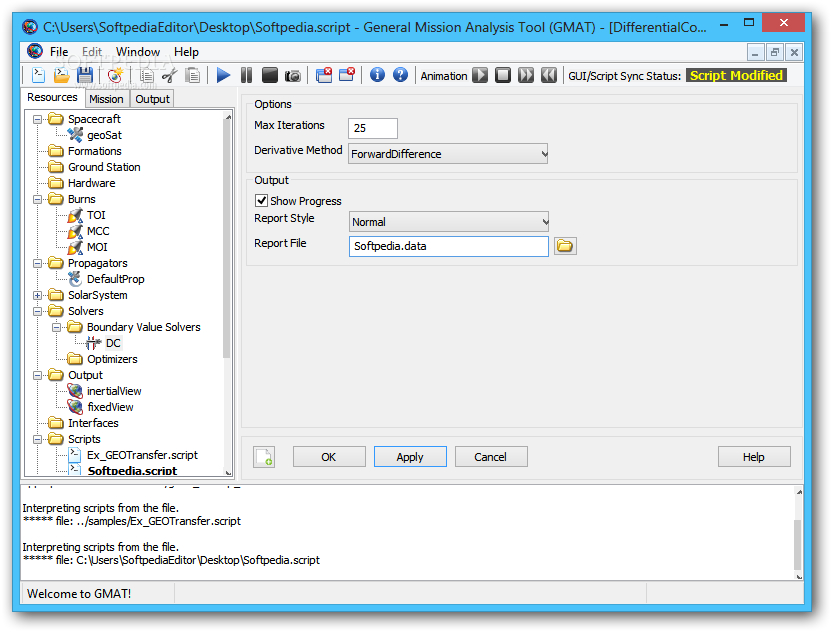Screen dimensions: 832x632
Task: Select the Optimizers folder
Action: [112, 359]
